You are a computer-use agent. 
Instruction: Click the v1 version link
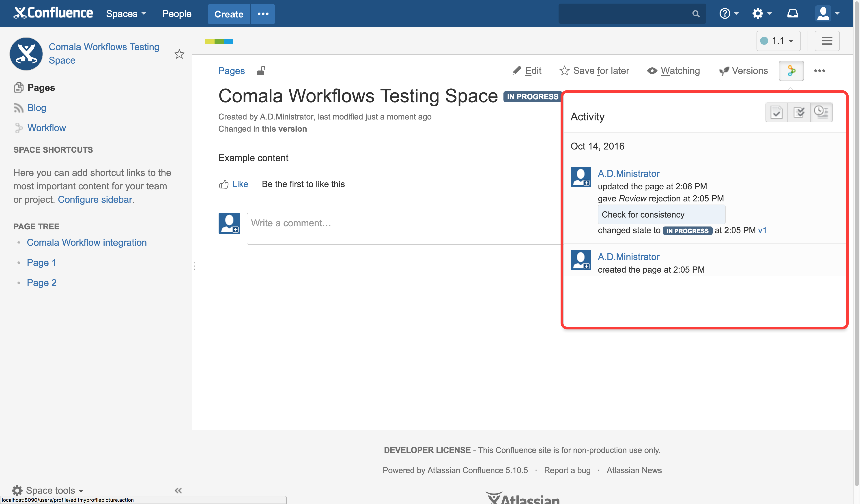pyautogui.click(x=762, y=230)
